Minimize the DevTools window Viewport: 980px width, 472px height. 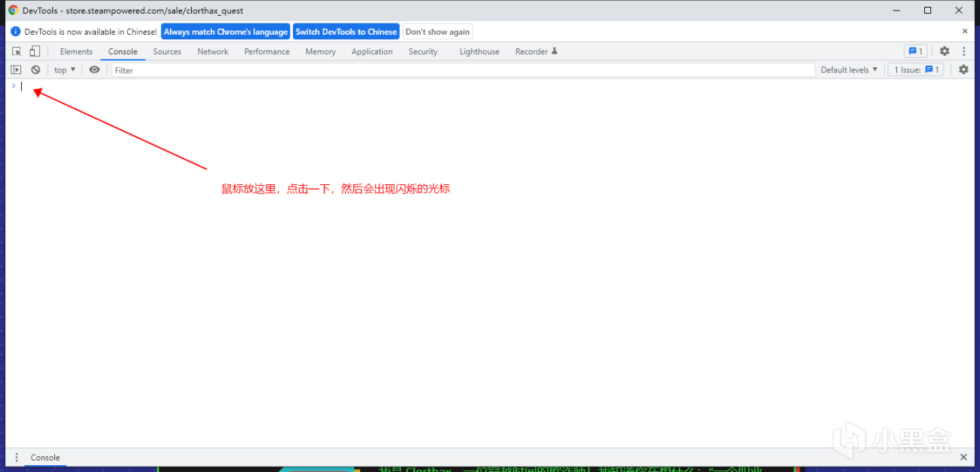(896, 11)
